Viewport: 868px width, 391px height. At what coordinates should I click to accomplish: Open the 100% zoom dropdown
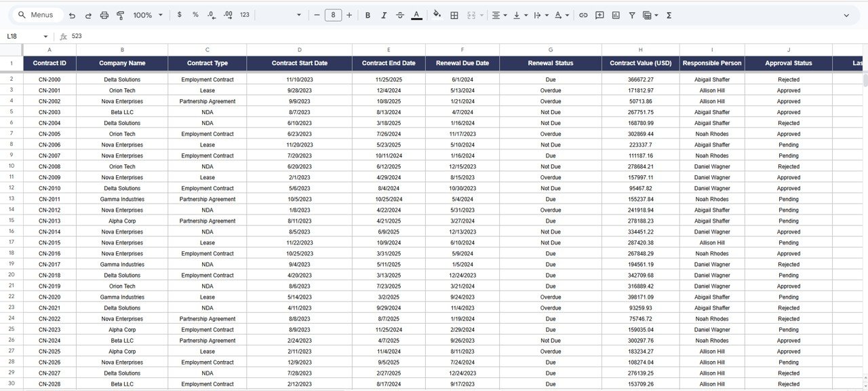[x=148, y=15]
